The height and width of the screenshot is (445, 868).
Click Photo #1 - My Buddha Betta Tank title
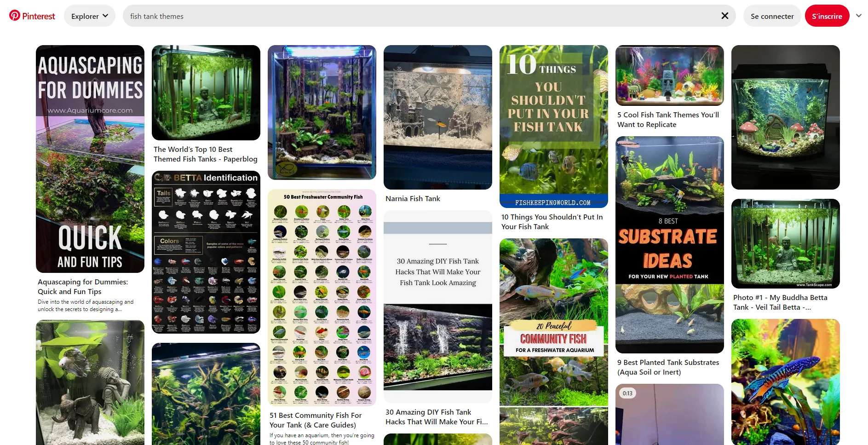pyautogui.click(x=780, y=302)
